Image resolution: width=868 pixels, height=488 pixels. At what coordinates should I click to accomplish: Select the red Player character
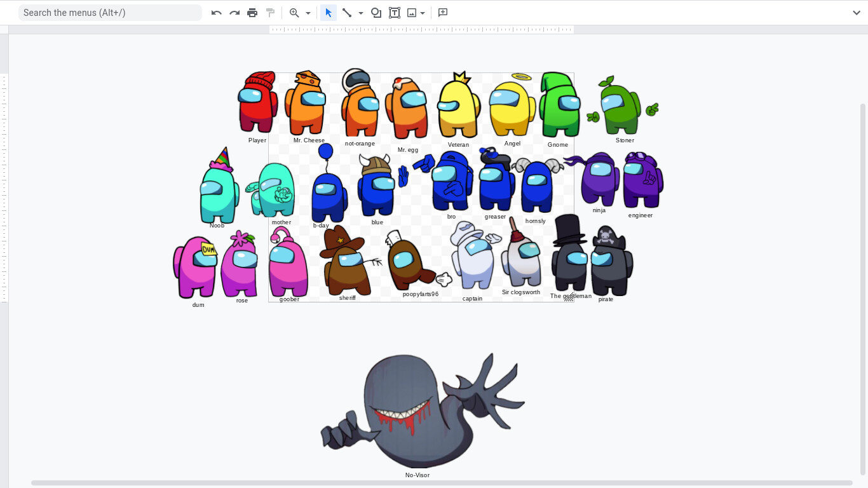pos(257,105)
